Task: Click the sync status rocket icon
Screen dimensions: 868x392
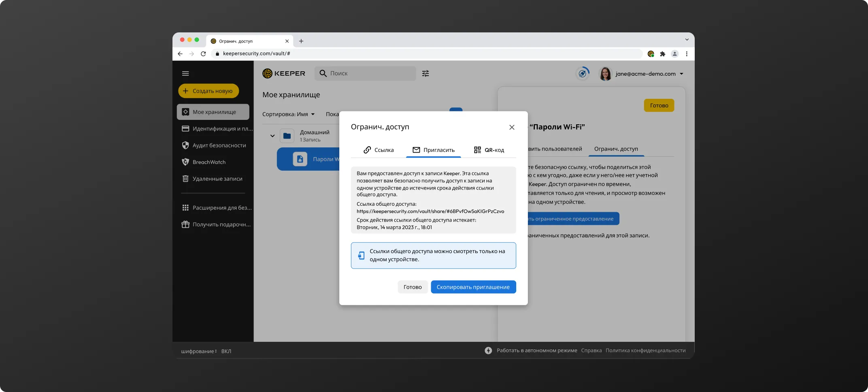Action: [x=583, y=73]
